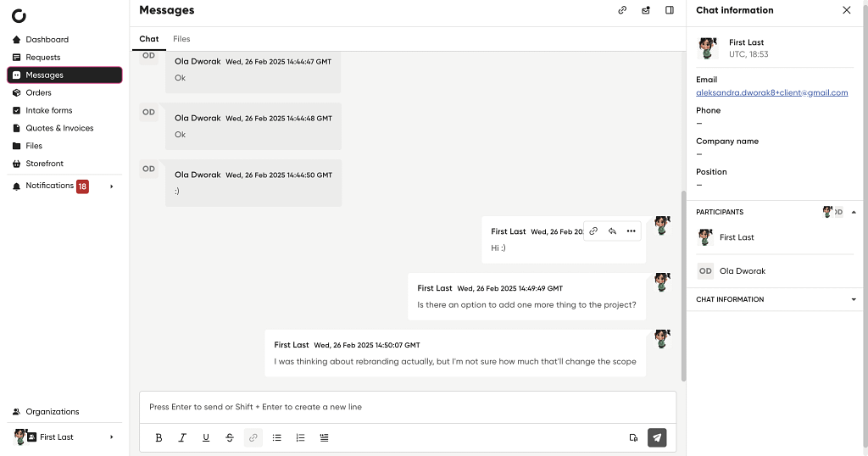Toggle bold formatting
Viewport: 868px width, 456px height.
click(x=159, y=437)
